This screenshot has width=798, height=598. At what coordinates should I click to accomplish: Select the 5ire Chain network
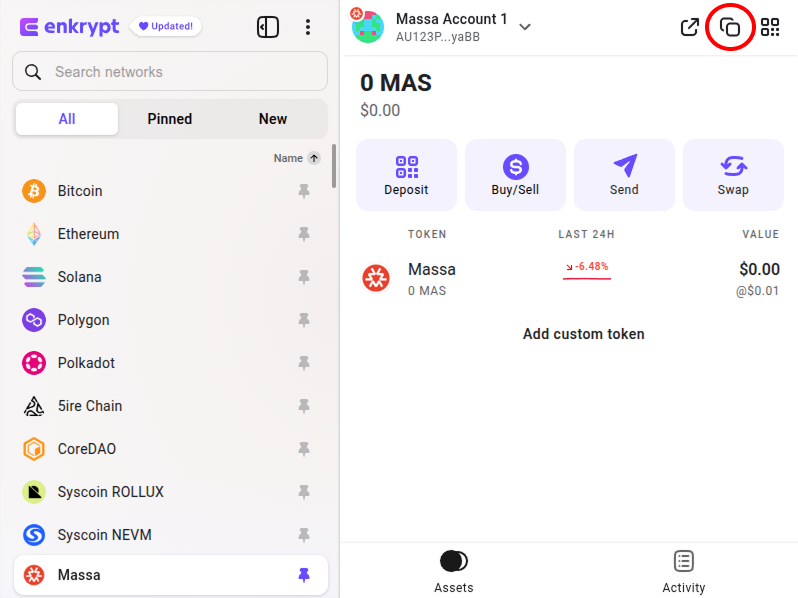pos(171,406)
